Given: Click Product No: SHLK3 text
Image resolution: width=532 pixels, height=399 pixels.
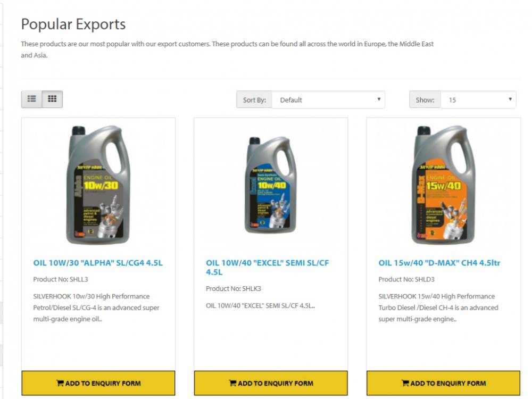Looking at the screenshot, I should (234, 289).
